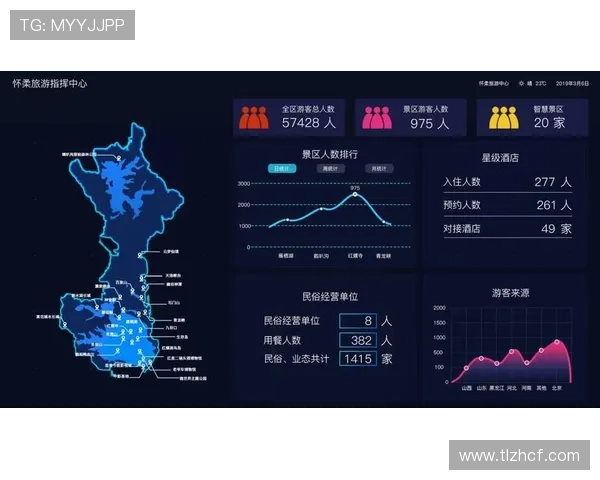Click the 北京 axis label on source chart

(557, 388)
